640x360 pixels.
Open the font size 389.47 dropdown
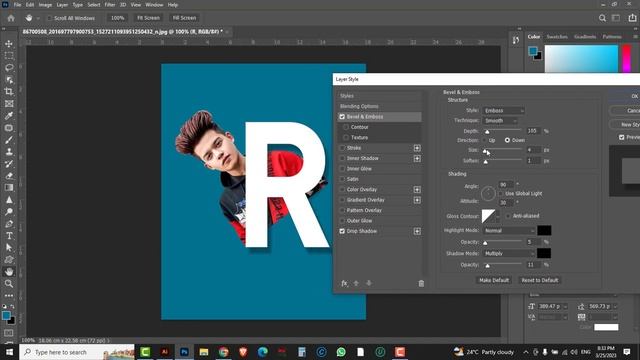[x=565, y=307]
